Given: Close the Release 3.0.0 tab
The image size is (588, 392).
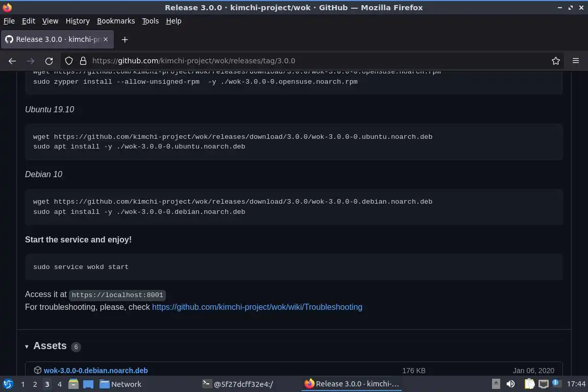Looking at the screenshot, I should coord(106,39).
